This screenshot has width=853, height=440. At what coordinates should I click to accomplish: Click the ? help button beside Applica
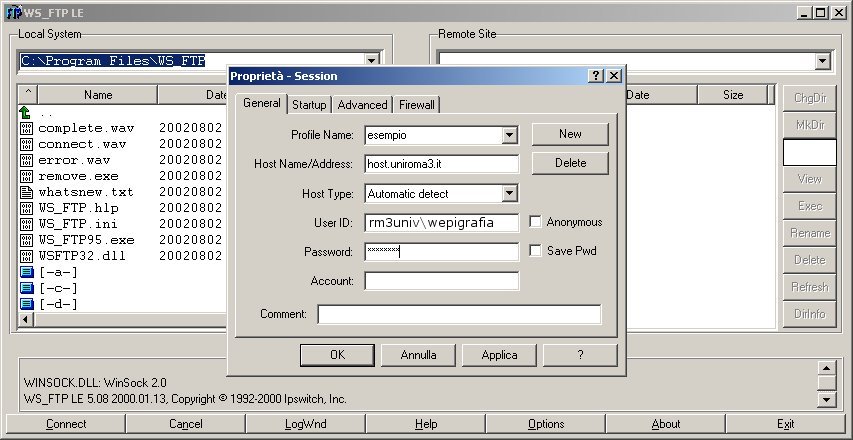(580, 355)
